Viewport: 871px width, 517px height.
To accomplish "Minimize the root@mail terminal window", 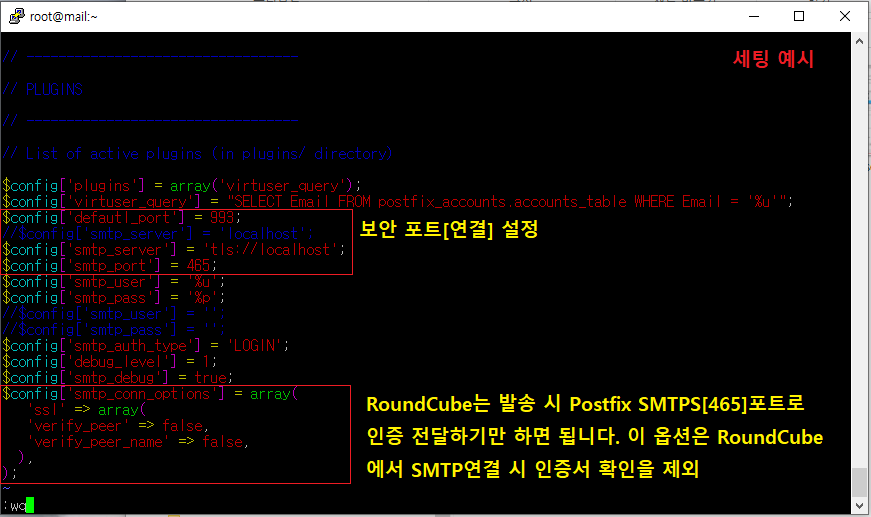I will click(x=754, y=16).
